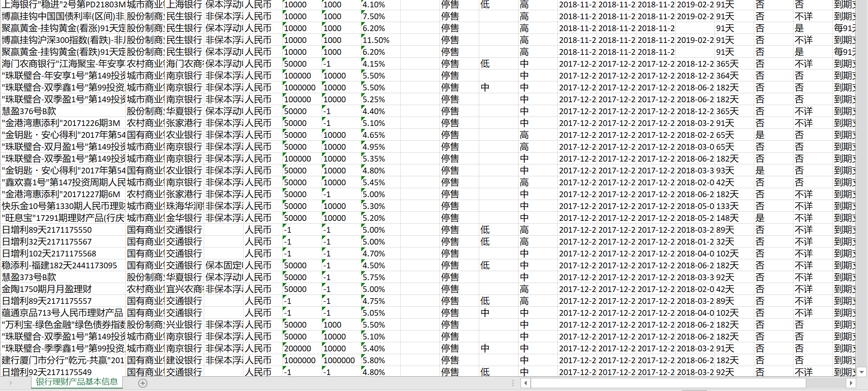Select the term cell 148天

[734, 218]
